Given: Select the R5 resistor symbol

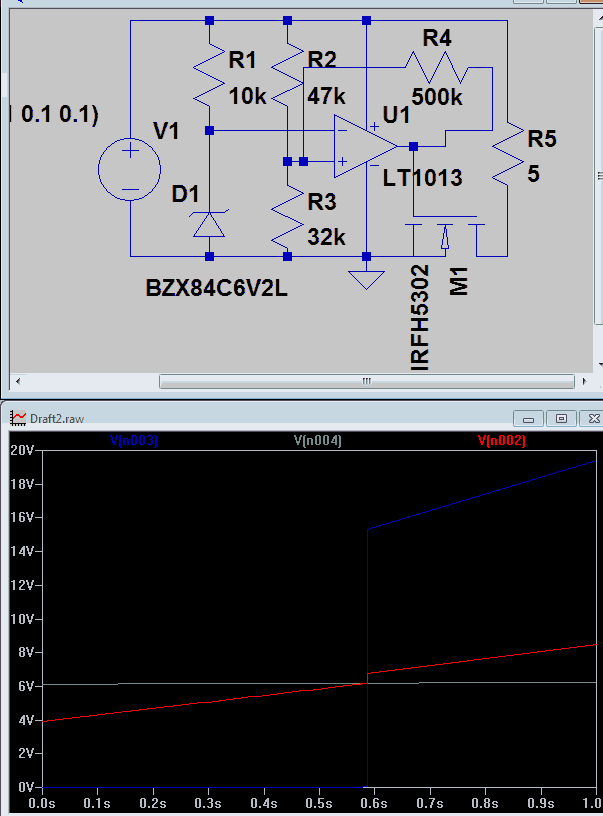Looking at the screenshot, I should 507,155.
